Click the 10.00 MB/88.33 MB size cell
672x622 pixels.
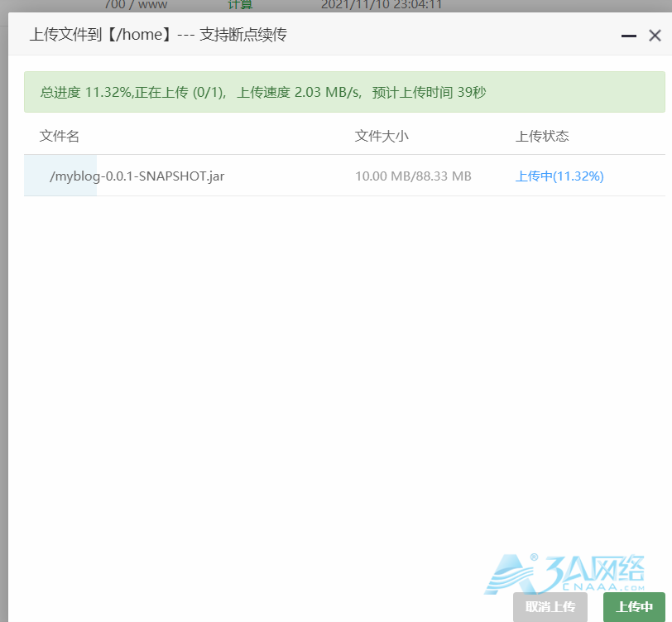[x=413, y=176]
